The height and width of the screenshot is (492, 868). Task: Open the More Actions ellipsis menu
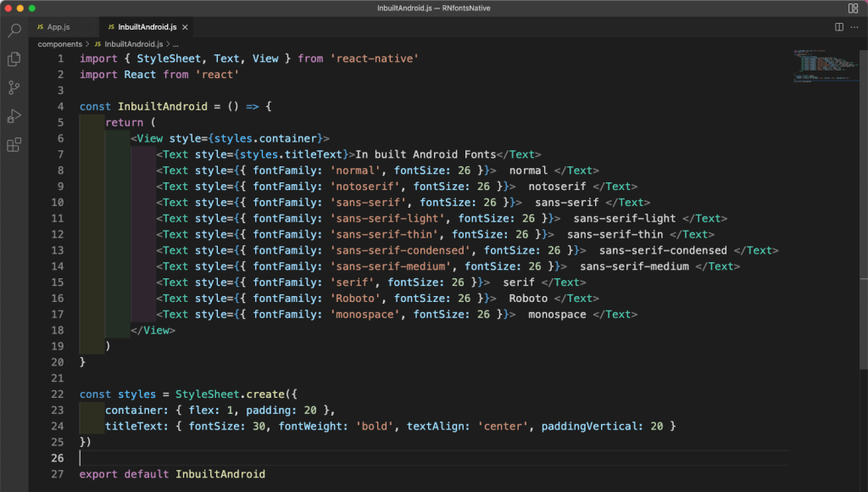pos(854,26)
